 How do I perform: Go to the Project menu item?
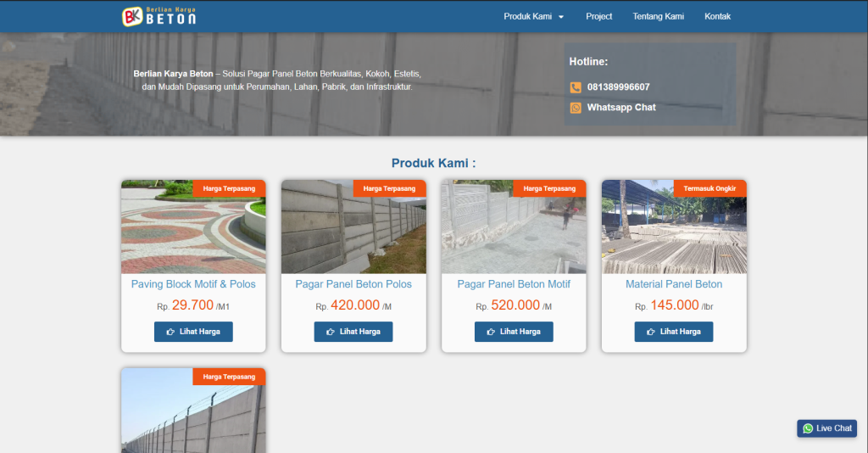(598, 16)
